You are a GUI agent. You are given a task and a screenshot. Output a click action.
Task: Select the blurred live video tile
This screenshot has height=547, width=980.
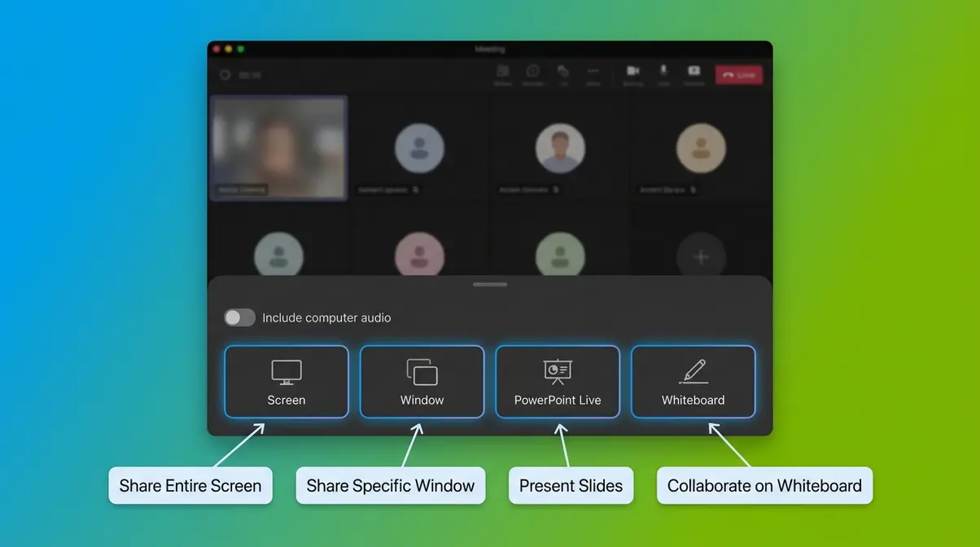pyautogui.click(x=279, y=147)
